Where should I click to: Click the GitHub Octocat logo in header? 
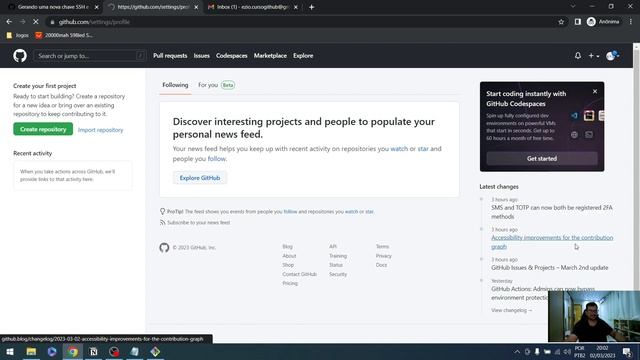click(x=20, y=56)
